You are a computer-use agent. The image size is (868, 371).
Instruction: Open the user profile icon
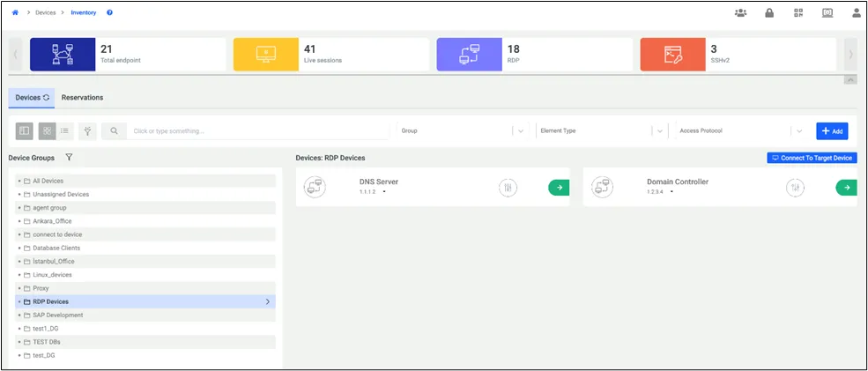coord(857,13)
